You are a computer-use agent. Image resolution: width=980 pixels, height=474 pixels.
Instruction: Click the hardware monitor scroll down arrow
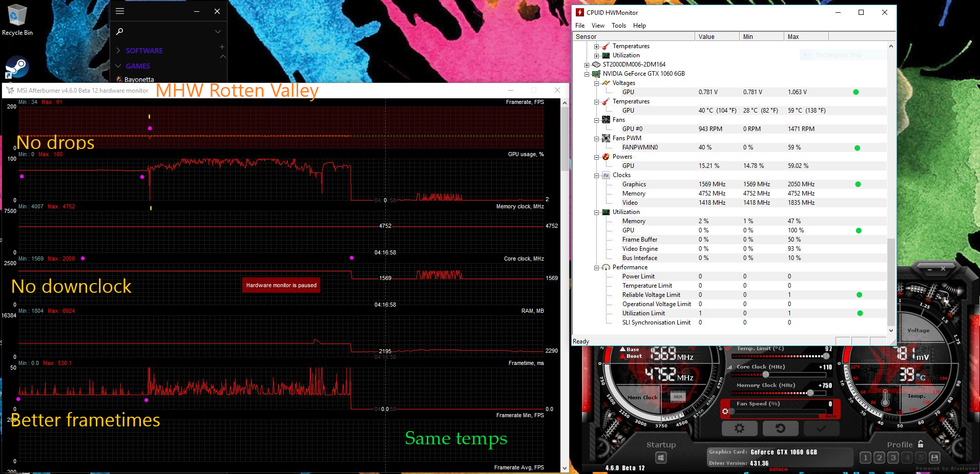click(x=565, y=468)
